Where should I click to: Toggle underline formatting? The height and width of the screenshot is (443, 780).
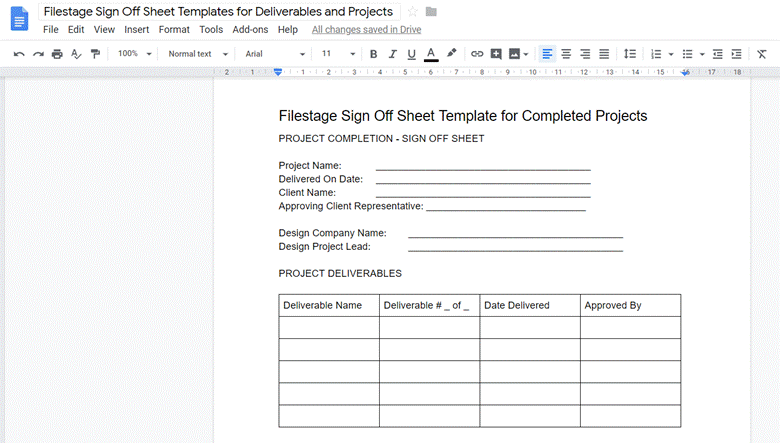411,54
